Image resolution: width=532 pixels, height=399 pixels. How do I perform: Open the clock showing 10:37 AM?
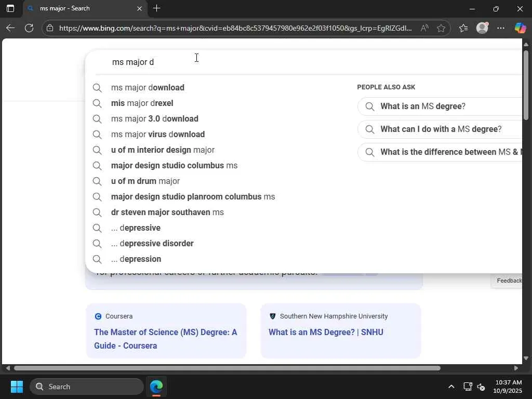[x=508, y=387]
